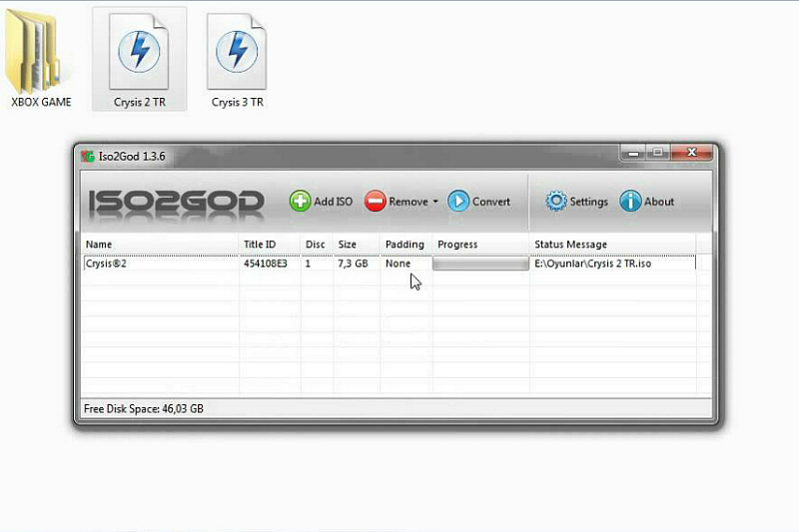Click the Crysis 3 TR file name
The image size is (799, 532).
pyautogui.click(x=237, y=103)
